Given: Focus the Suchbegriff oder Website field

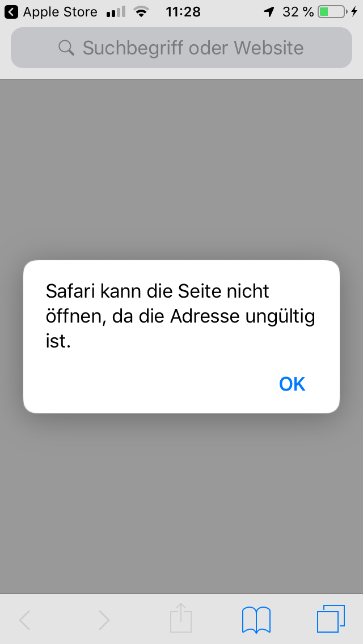Looking at the screenshot, I should [181, 48].
